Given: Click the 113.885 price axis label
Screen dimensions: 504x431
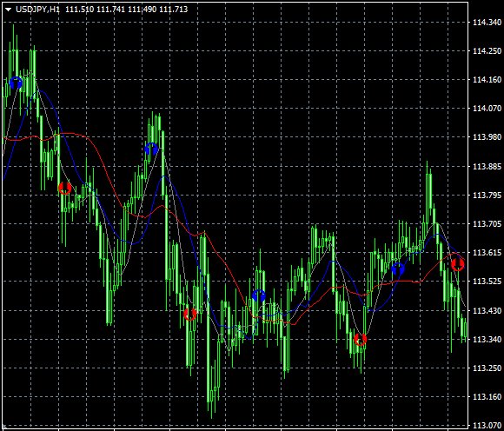Looking at the screenshot, I should tap(487, 167).
